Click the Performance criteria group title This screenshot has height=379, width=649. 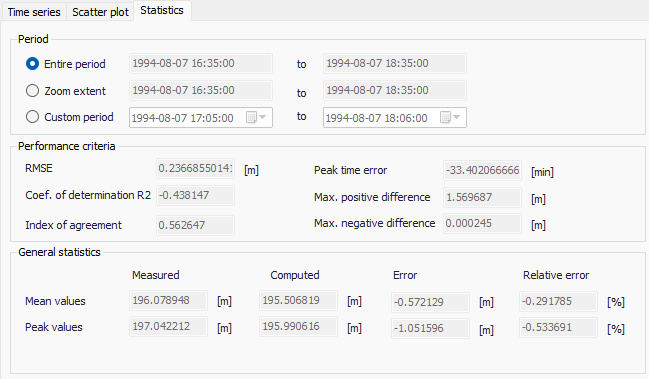coord(67,146)
